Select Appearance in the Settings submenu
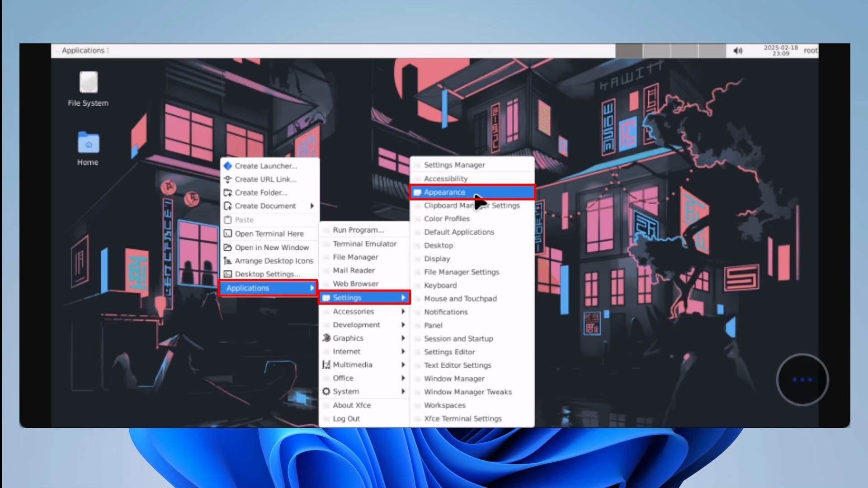868x488 pixels. [444, 192]
